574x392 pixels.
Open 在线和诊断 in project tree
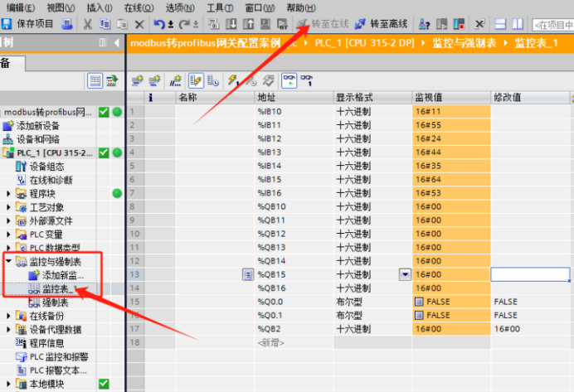pos(44,180)
